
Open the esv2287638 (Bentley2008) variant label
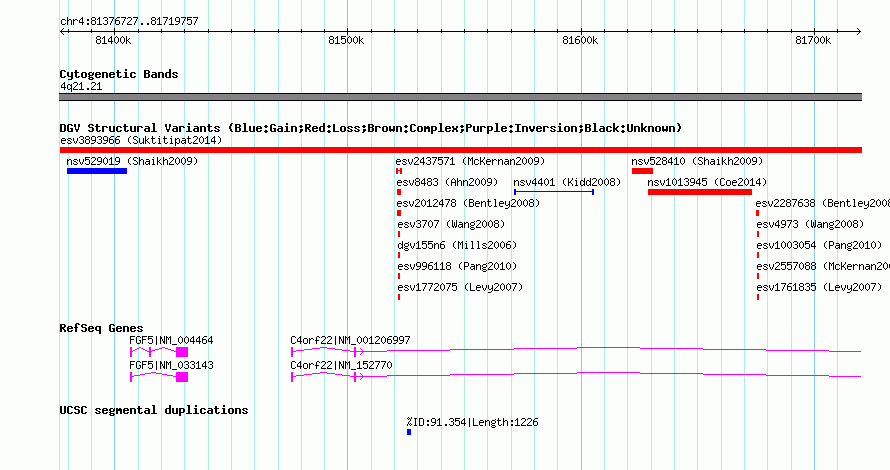pyautogui.click(x=822, y=203)
